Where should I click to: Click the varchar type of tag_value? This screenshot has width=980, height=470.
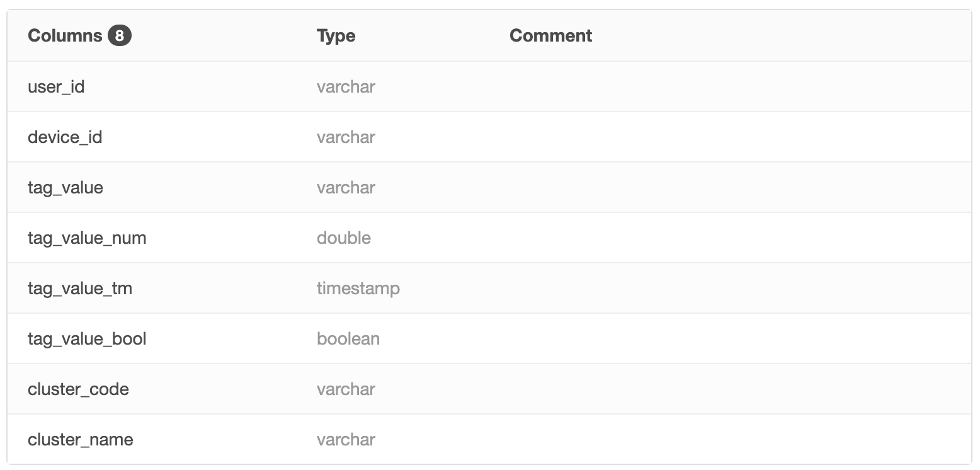(346, 188)
